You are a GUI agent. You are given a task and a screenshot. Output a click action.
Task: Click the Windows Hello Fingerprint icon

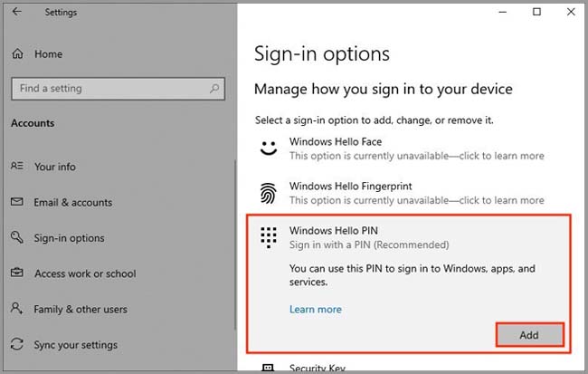(x=269, y=193)
